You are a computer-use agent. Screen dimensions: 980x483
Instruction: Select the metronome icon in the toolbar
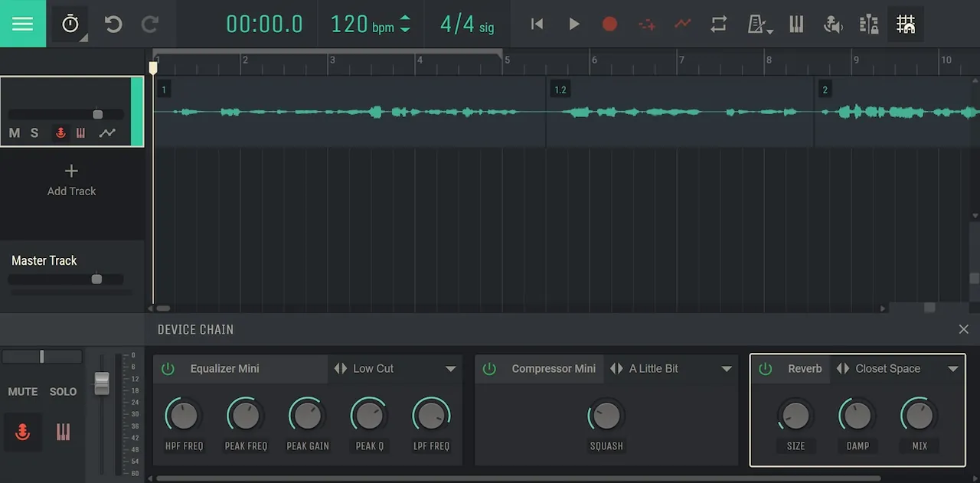pos(756,24)
